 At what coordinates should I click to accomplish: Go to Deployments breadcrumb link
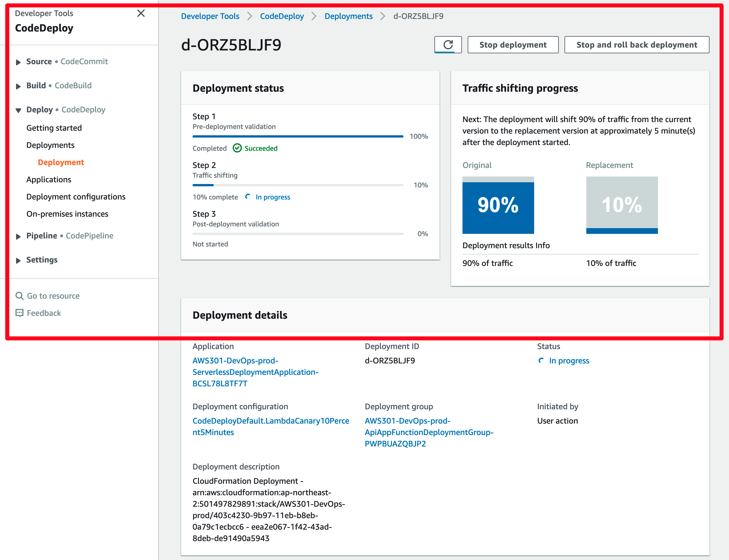(348, 16)
